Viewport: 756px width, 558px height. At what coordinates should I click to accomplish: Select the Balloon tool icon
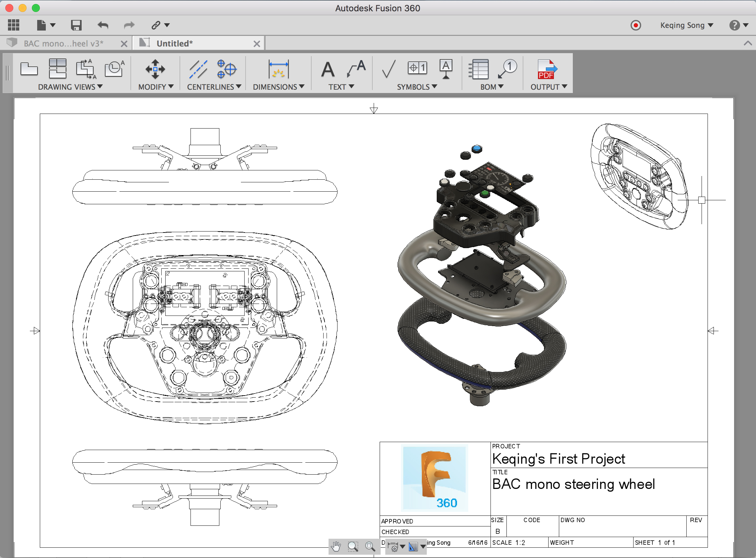tap(507, 69)
